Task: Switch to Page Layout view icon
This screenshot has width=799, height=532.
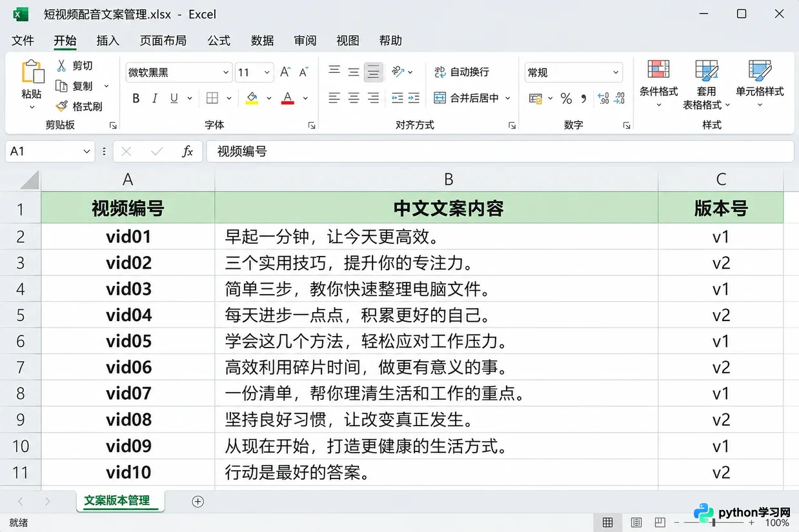Action: tap(636, 522)
